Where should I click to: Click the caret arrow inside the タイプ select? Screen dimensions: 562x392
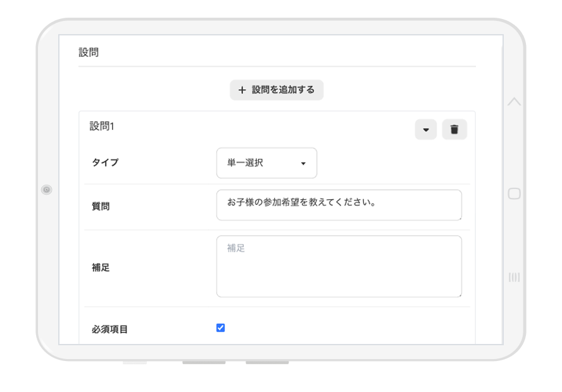click(303, 164)
